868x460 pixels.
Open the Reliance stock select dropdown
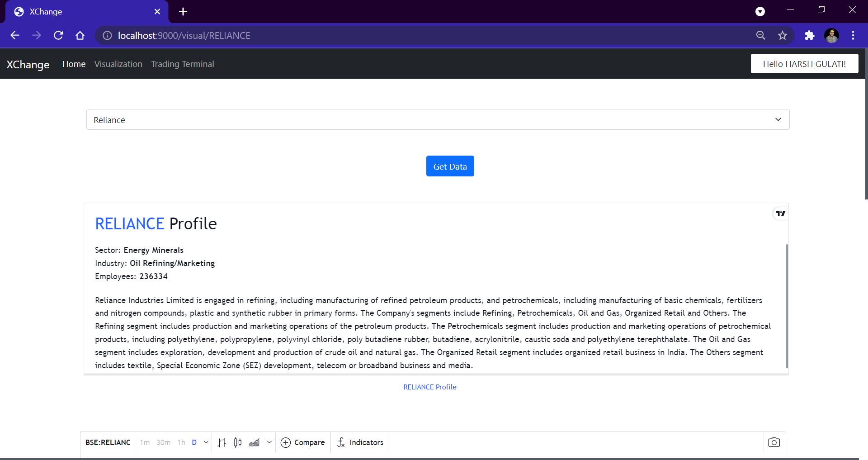point(438,119)
